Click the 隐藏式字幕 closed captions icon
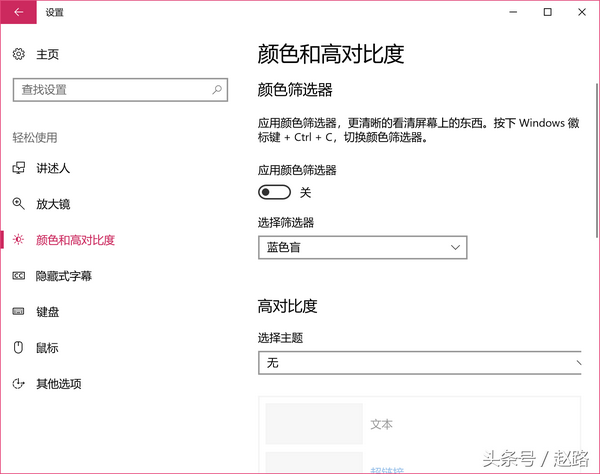This screenshot has height=474, width=600. coord(18,276)
